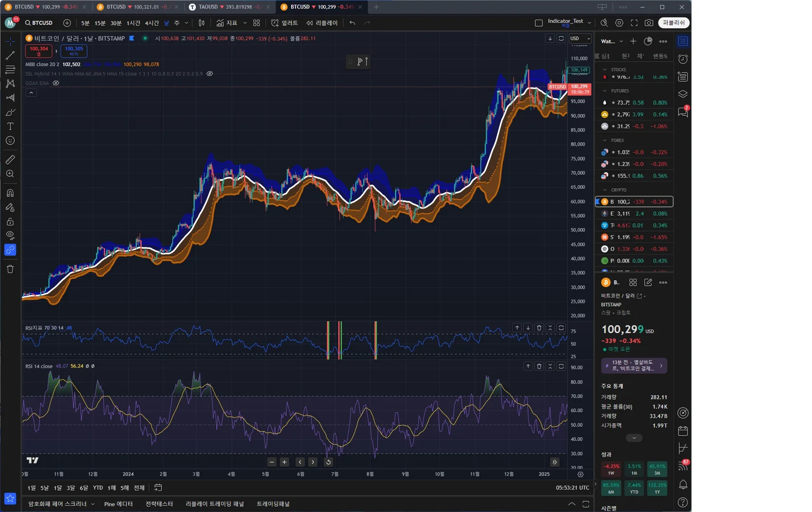Collapse the FUTURES watchlist section
This screenshot has width=812, height=512.
click(605, 91)
